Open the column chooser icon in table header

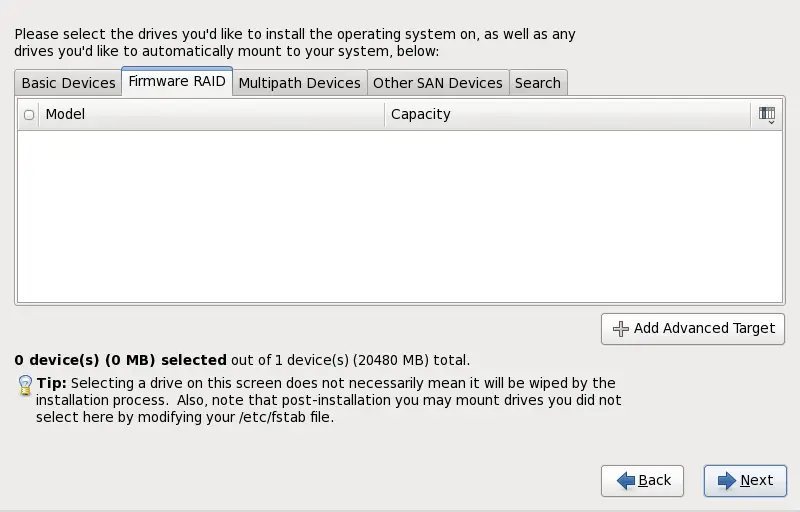(x=767, y=115)
